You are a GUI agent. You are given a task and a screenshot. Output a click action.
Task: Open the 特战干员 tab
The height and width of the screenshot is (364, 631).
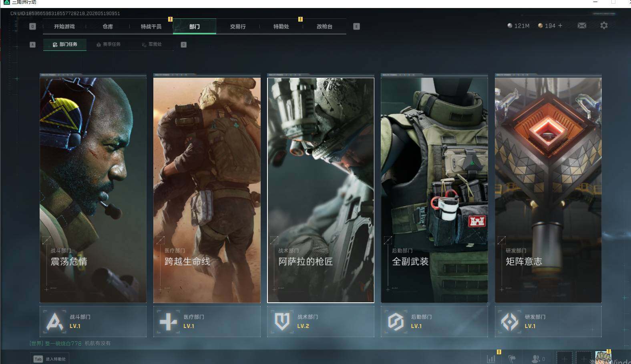click(151, 26)
